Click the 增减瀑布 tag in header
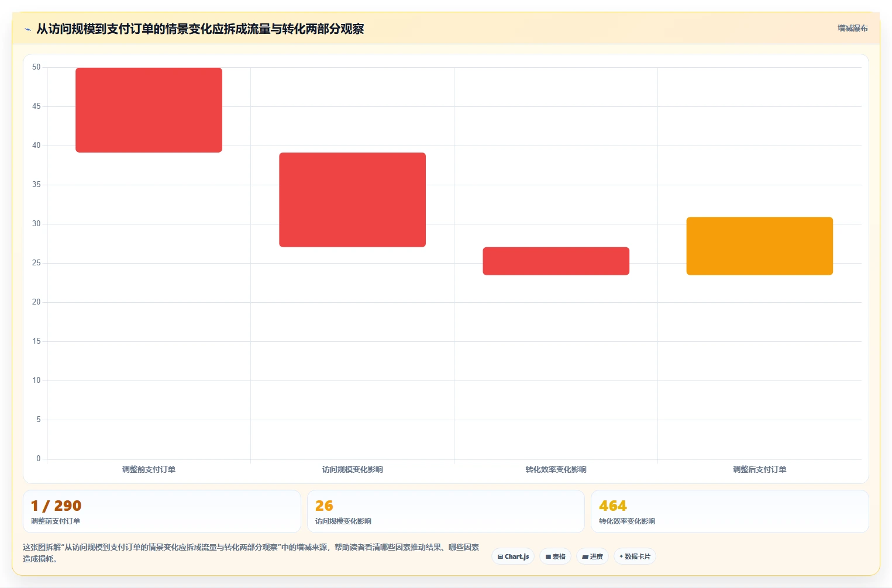 pos(852,28)
